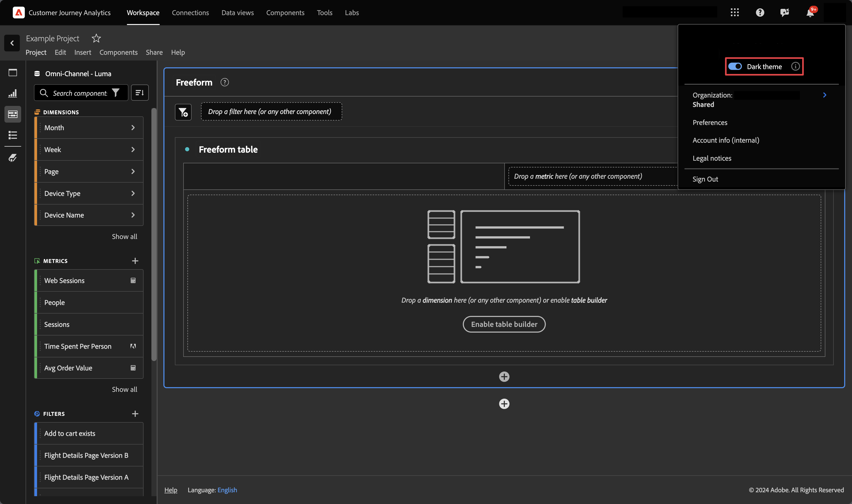Favorite Example Project with star icon
This screenshot has height=504, width=852.
[x=96, y=38]
